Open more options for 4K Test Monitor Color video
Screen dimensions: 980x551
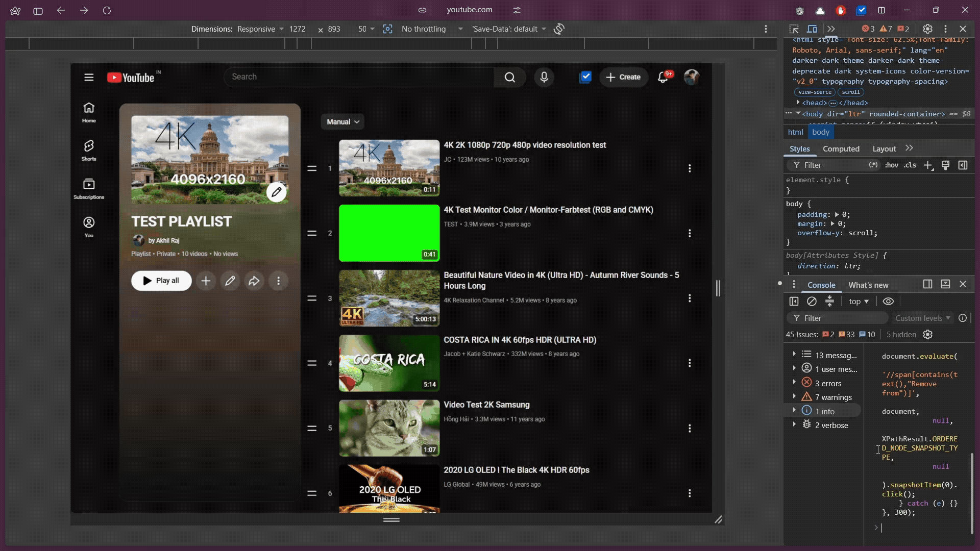point(690,233)
